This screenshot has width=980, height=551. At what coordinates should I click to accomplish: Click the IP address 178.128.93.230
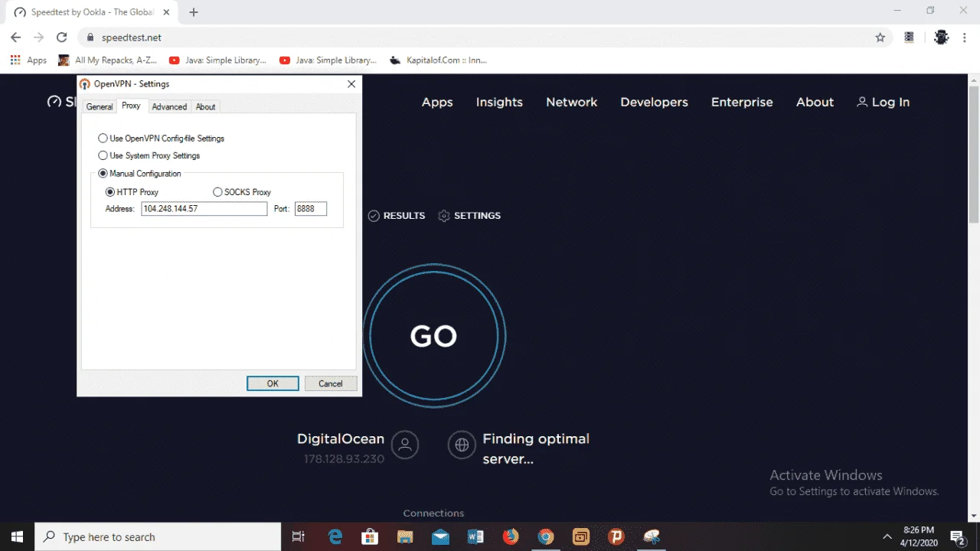344,458
